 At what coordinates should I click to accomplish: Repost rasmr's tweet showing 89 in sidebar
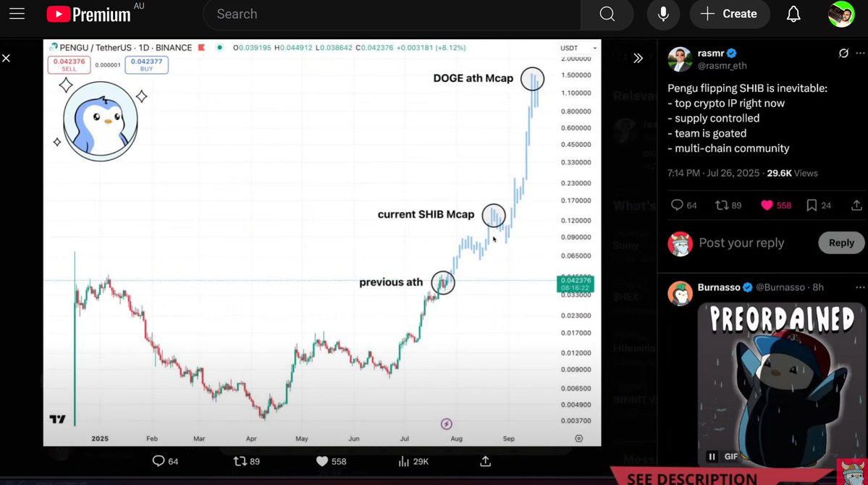[728, 206]
